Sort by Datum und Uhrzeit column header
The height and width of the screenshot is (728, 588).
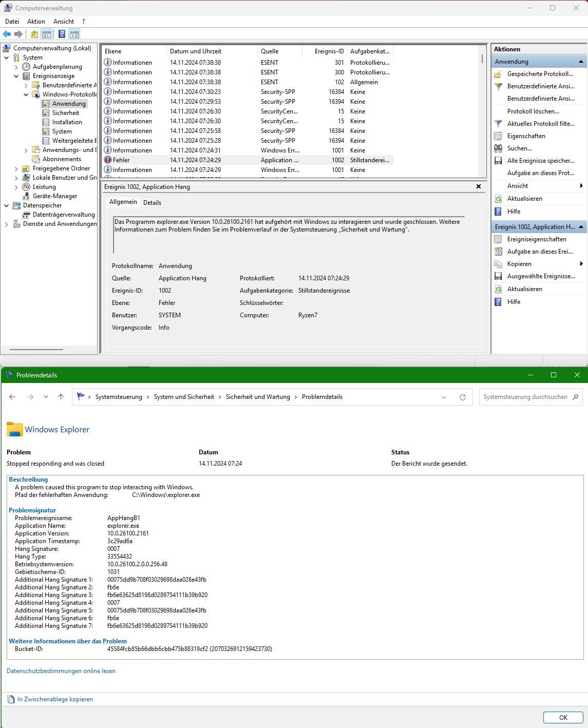212,51
